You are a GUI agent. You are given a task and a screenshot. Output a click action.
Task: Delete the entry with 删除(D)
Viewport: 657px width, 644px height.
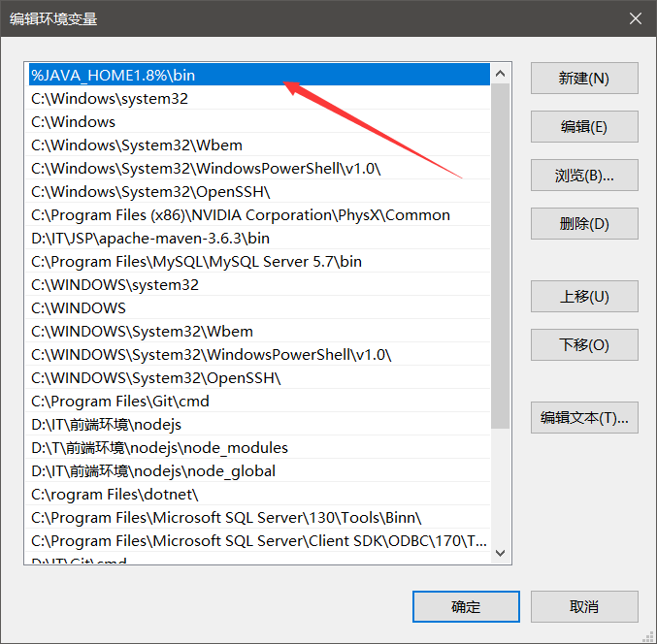(584, 224)
